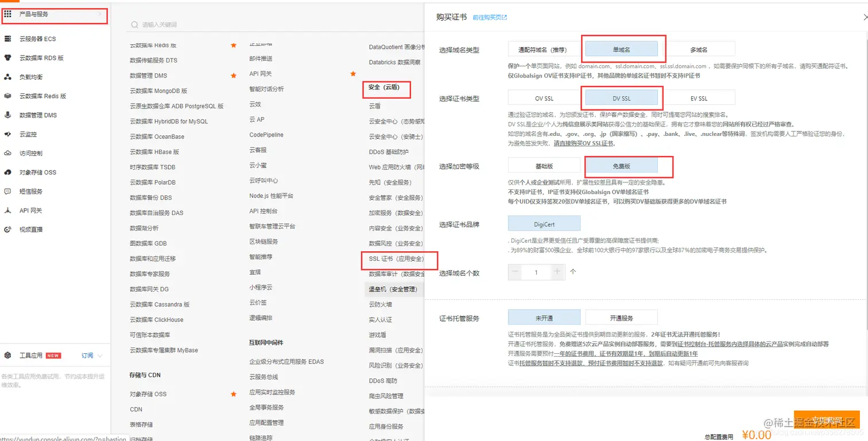
Task: Open 堡垒机（安全管理） product
Action: point(393,289)
